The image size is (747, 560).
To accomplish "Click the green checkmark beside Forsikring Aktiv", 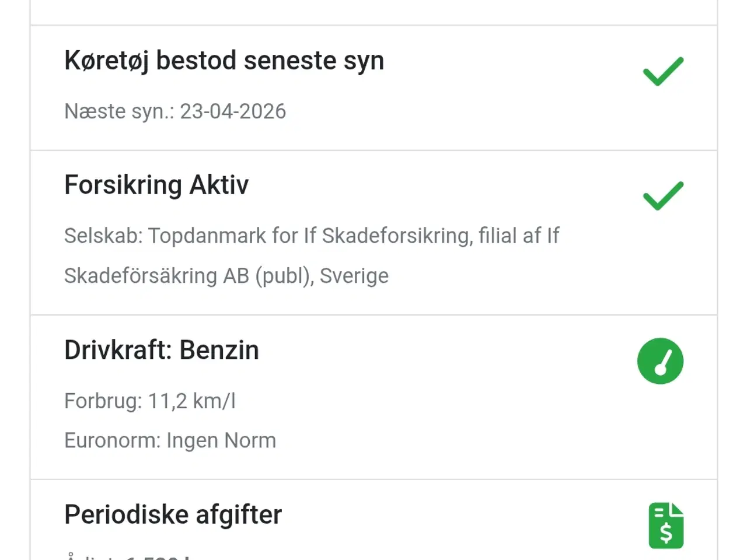I will (x=663, y=196).
